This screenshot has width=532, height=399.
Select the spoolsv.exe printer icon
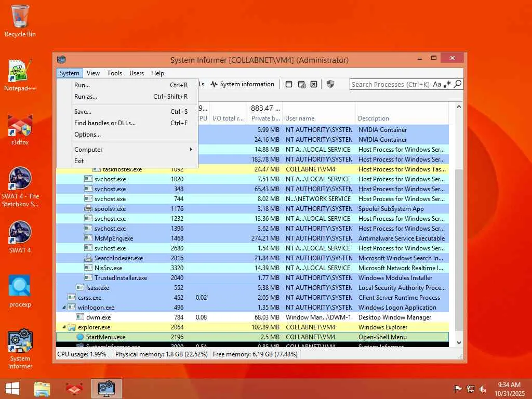pyautogui.click(x=88, y=209)
